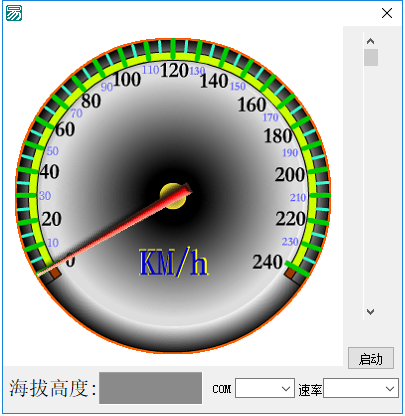
Task: Click the gray altitude display box
Action: coord(150,388)
